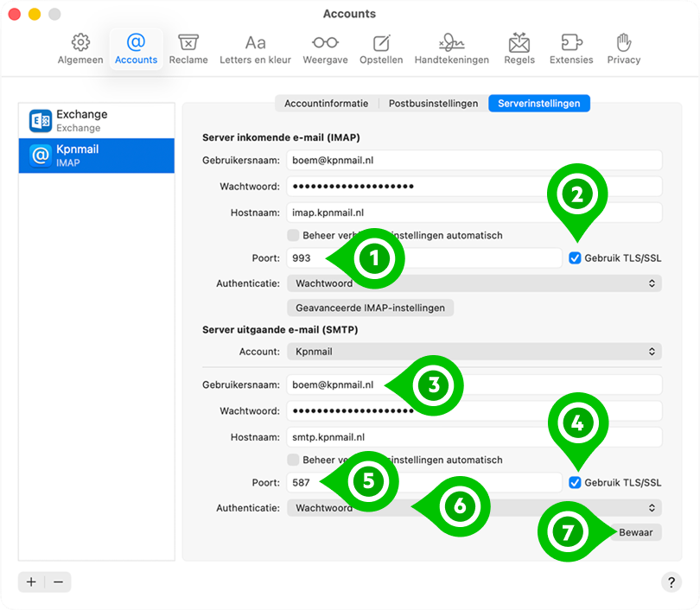Enable Gebruik TLS/SSL for incoming IMAP server

click(x=576, y=257)
